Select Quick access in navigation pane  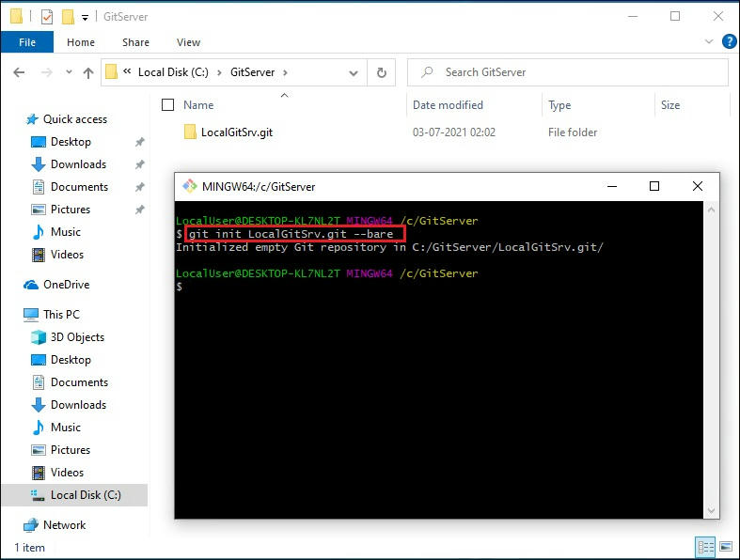(x=75, y=119)
